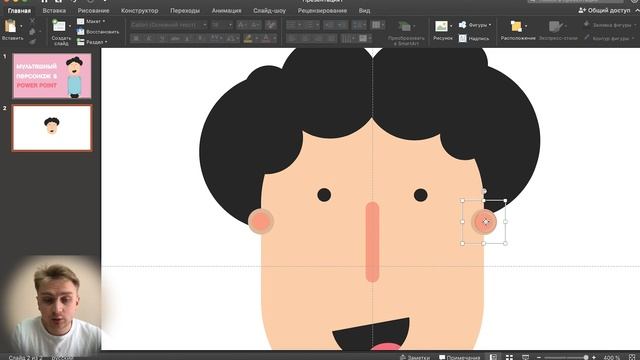The height and width of the screenshot is (360, 640).
Task: Click the zoom in plus icon
Action: (594, 357)
